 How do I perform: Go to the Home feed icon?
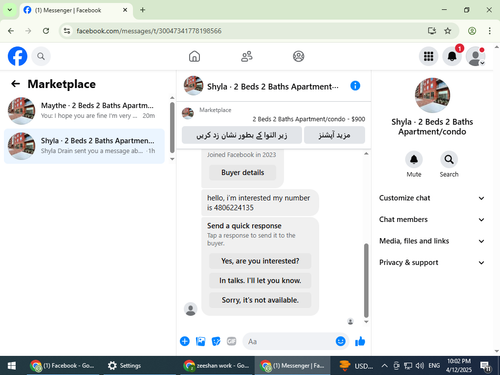coord(194,56)
